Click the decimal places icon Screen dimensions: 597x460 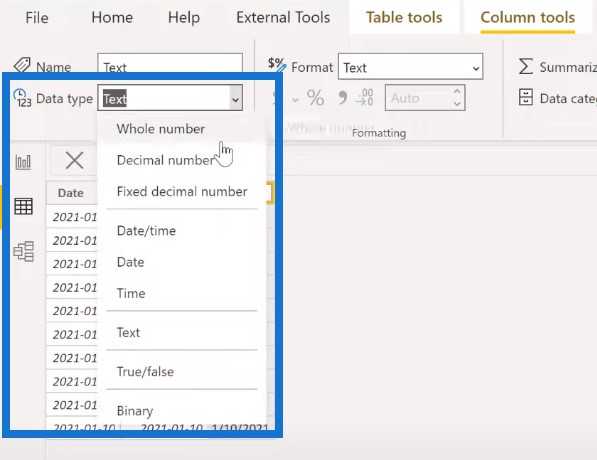tap(365, 97)
